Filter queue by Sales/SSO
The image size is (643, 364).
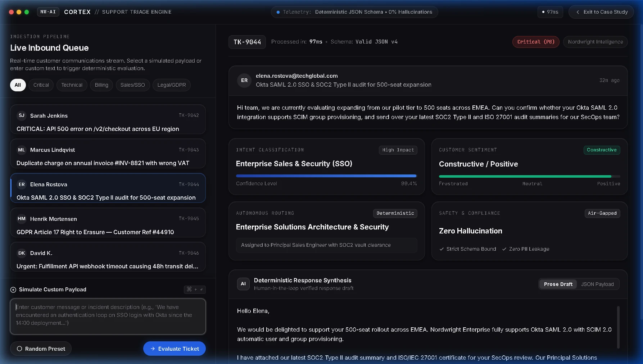[x=133, y=85]
